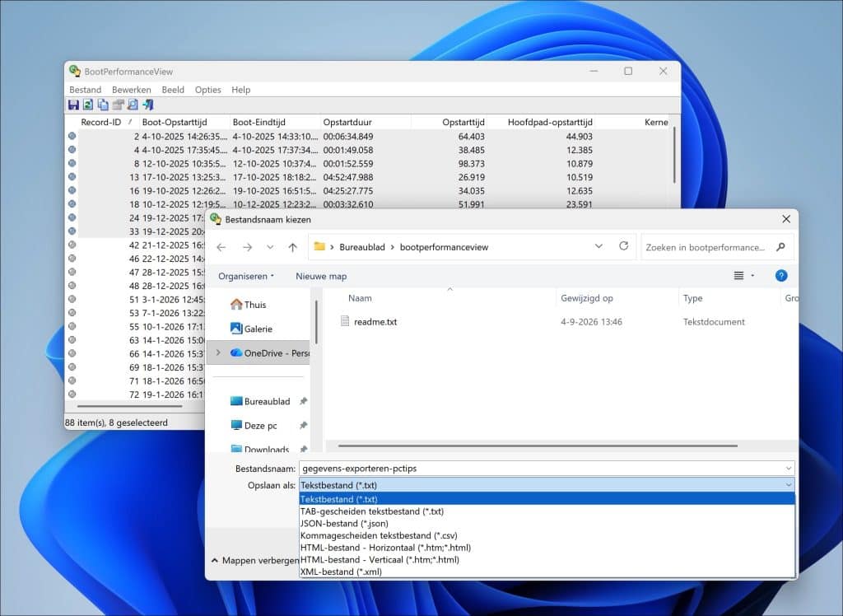
Task: Go up one folder level
Action: coord(292,247)
